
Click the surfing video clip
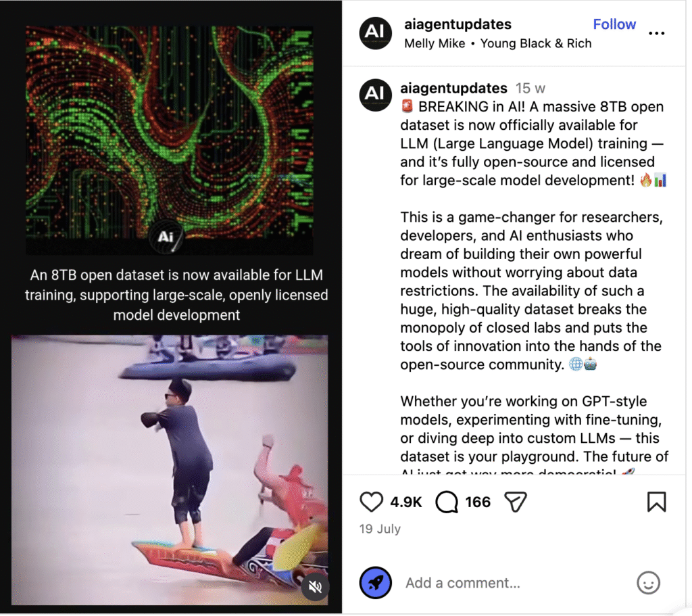170,470
